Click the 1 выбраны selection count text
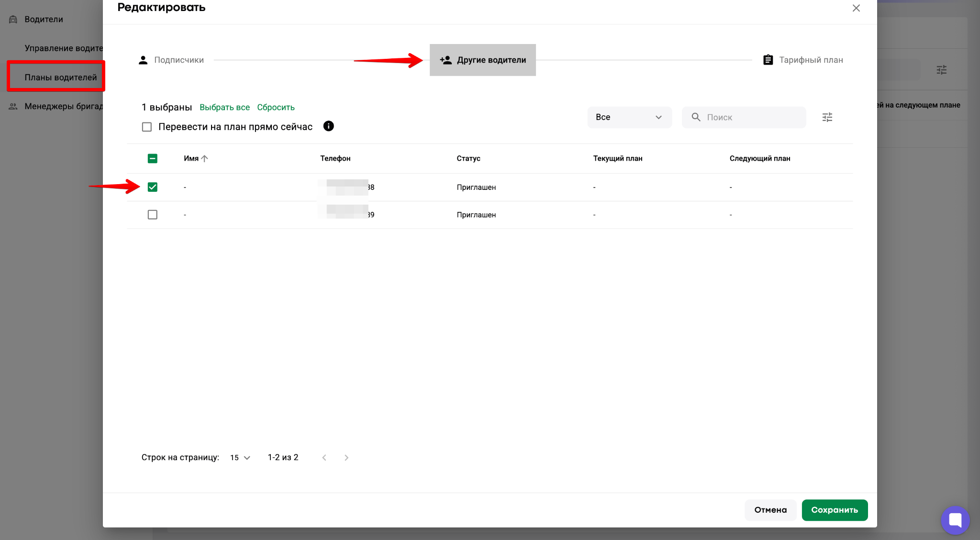Image resolution: width=980 pixels, height=540 pixels. click(x=167, y=107)
